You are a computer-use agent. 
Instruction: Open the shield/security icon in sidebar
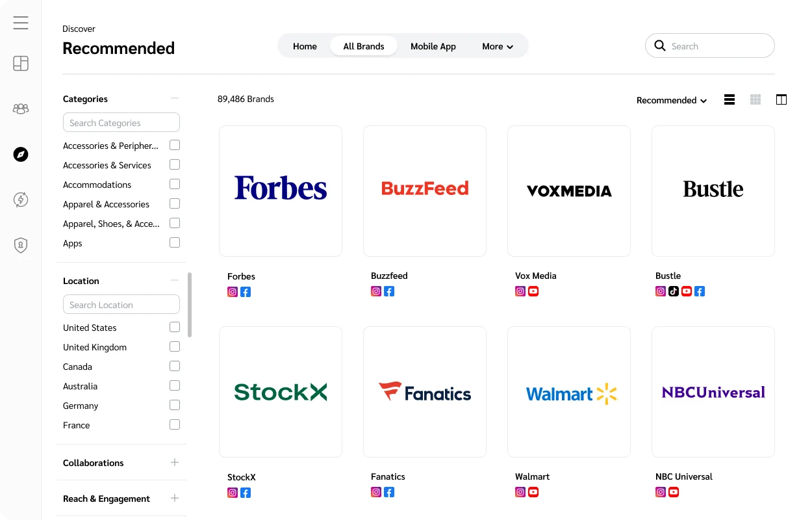20,245
